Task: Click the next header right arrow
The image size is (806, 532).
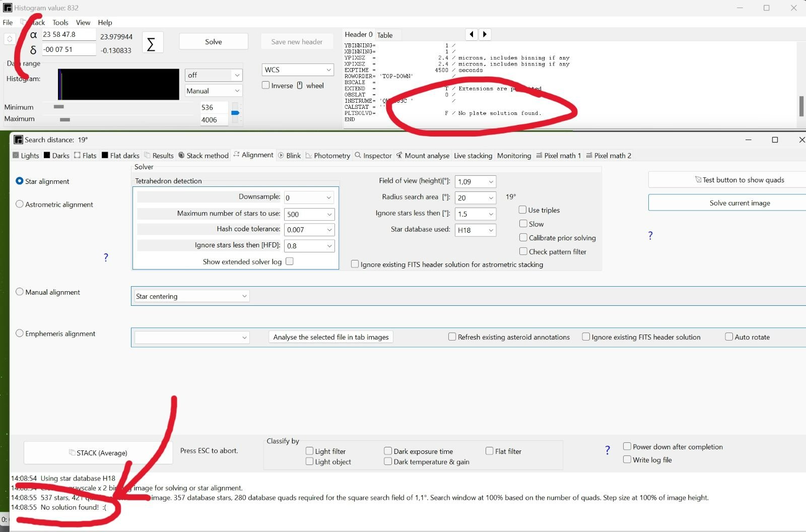Action: click(x=485, y=34)
